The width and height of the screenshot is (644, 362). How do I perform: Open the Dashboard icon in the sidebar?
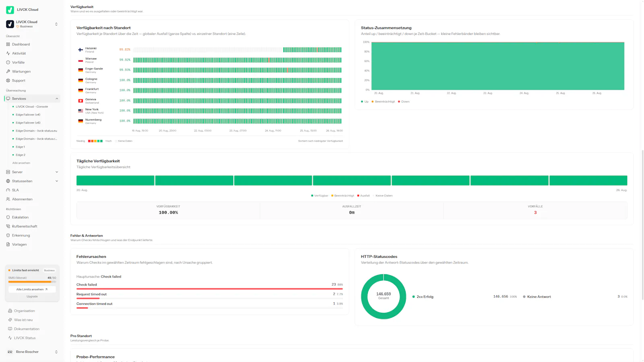[8, 44]
